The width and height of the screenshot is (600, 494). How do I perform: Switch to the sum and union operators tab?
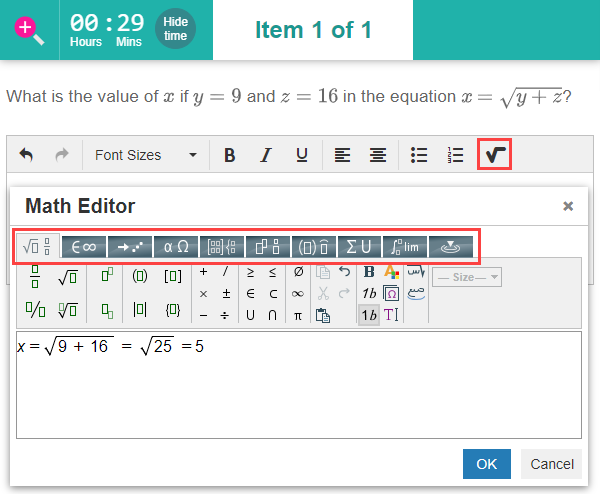(x=359, y=246)
